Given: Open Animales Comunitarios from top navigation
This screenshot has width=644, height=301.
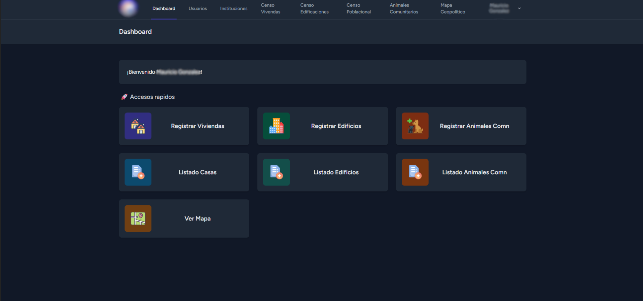Looking at the screenshot, I should (x=404, y=8).
